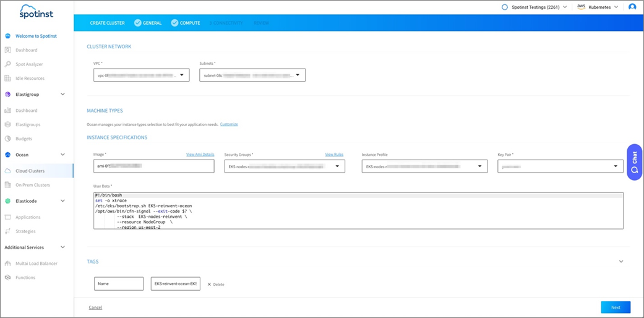Click the account circle icon beside Spotinst Testings
The height and width of the screenshot is (318, 644).
click(x=505, y=7)
